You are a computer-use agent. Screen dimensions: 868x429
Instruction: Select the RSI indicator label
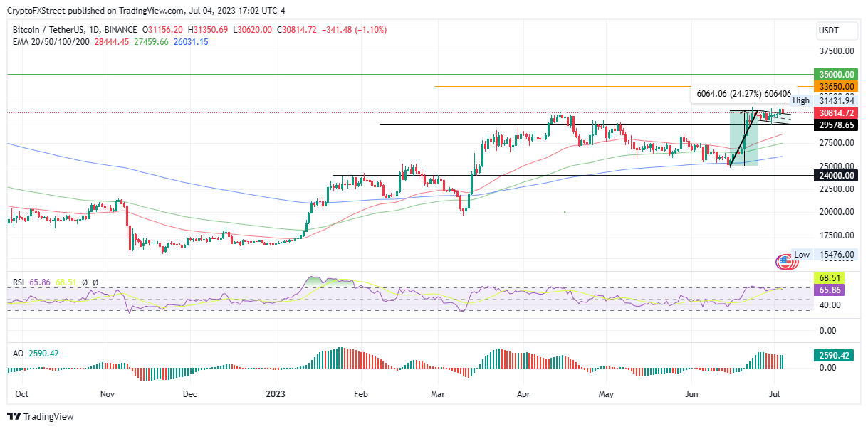19,282
